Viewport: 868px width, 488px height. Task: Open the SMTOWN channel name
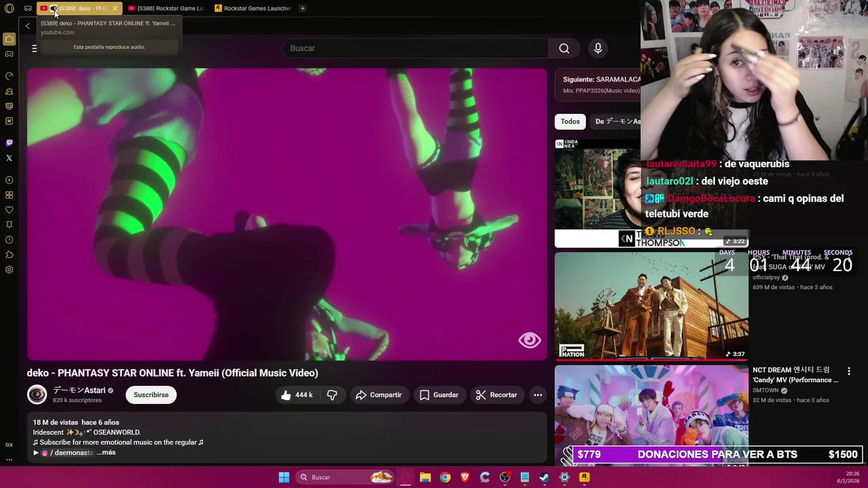766,390
